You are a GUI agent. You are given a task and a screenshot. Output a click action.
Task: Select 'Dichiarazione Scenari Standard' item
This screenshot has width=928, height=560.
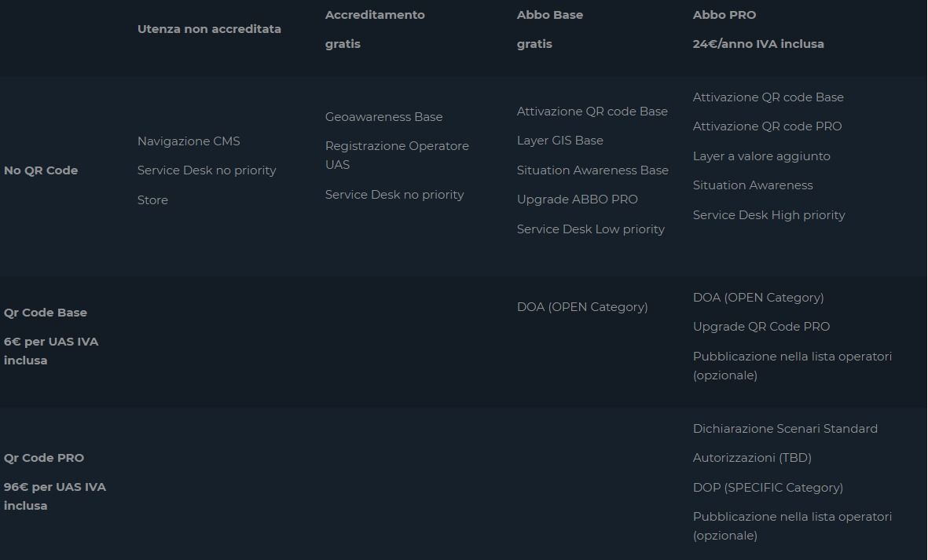point(785,429)
